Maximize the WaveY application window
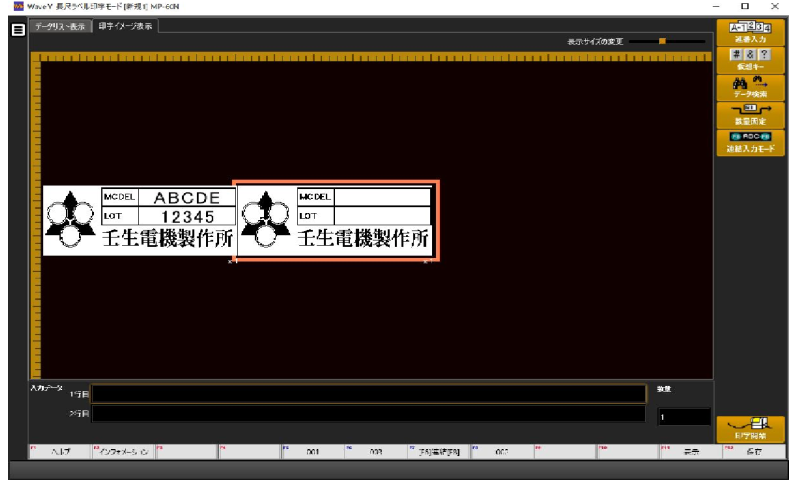The height and width of the screenshot is (485, 797). pos(745,6)
